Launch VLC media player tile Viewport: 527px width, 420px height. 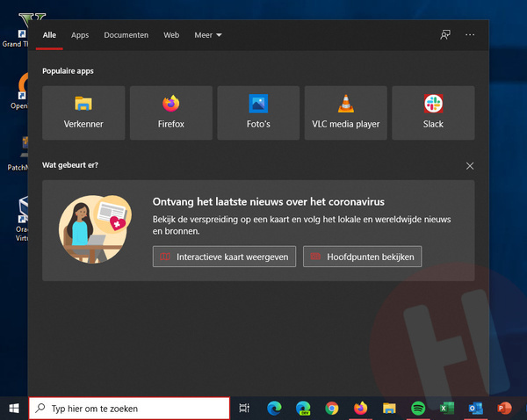[345, 112]
